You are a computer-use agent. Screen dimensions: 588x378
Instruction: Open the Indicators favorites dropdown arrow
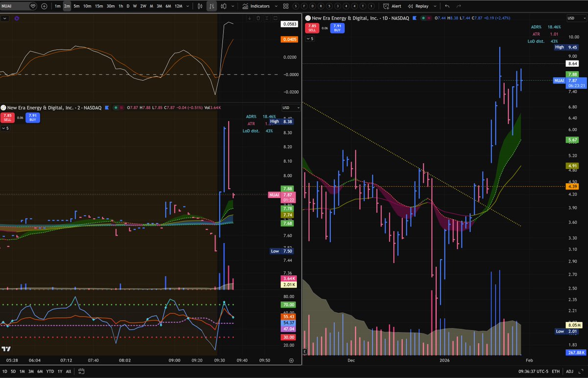[x=276, y=6]
